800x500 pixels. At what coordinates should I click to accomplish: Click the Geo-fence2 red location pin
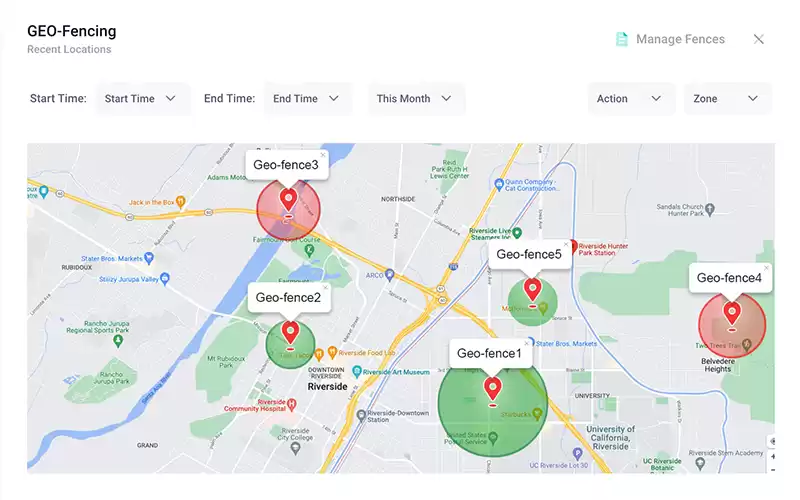click(291, 330)
